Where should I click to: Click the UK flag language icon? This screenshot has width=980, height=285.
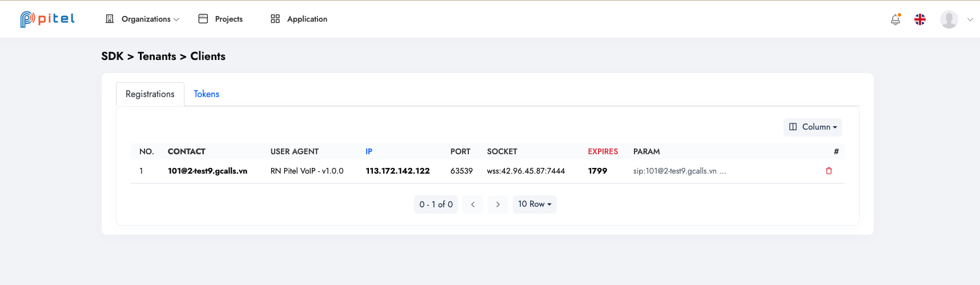[920, 19]
